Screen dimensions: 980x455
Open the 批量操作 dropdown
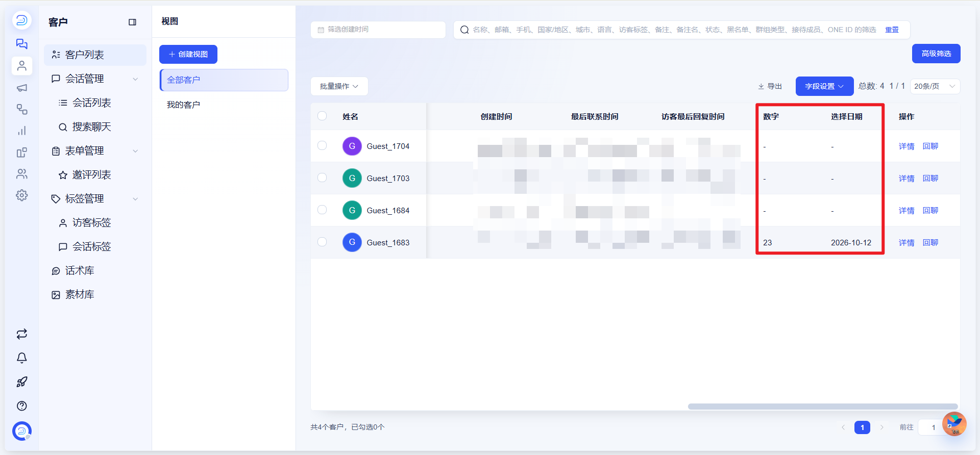point(339,86)
